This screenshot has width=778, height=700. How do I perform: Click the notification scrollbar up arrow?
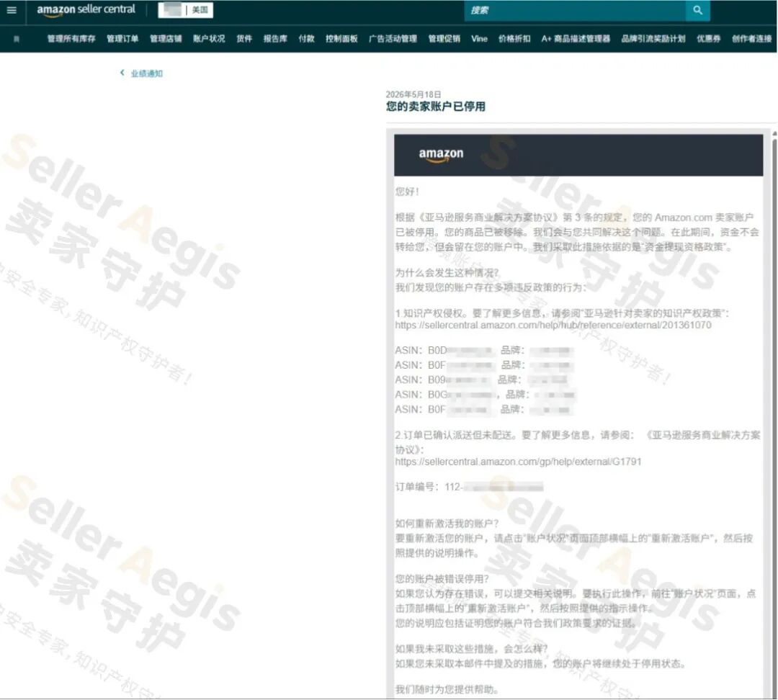[x=774, y=134]
